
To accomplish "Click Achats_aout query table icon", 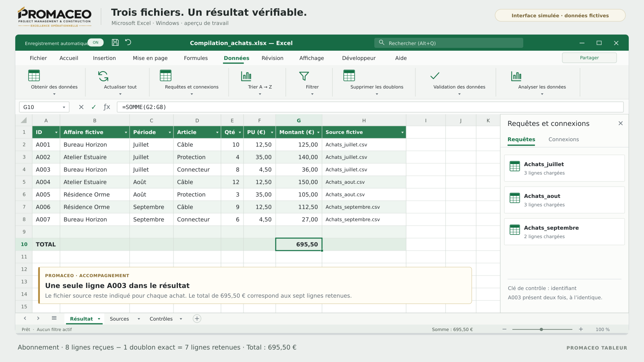I will (x=515, y=198).
